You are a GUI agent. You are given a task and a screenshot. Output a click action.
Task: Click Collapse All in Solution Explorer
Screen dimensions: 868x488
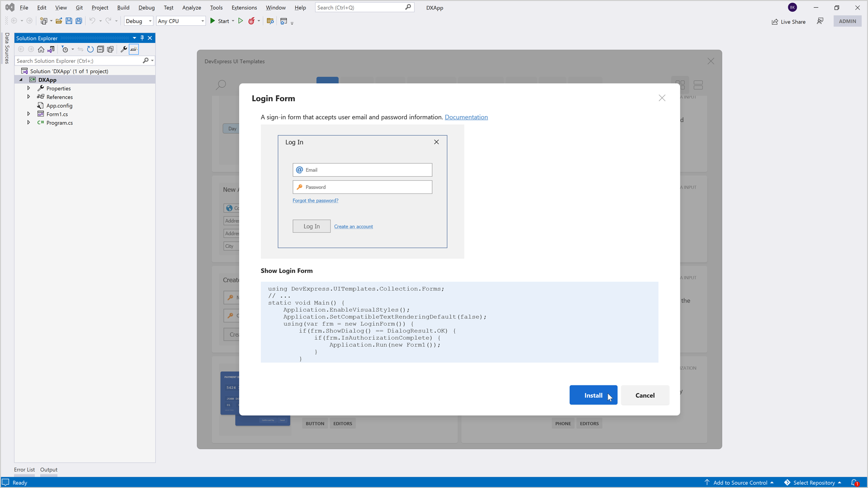(x=100, y=49)
